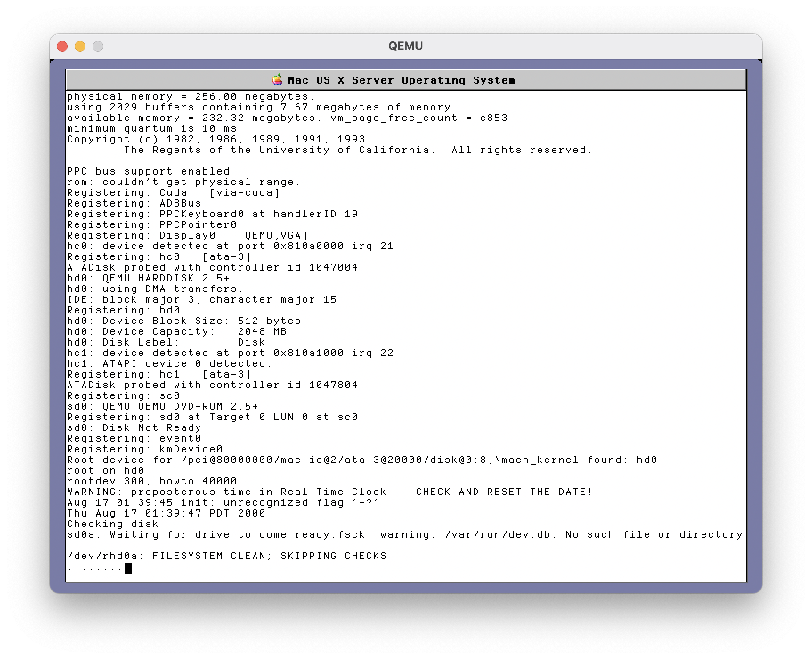The image size is (812, 659).
Task: Click the 'Root device for /pci@80000000' line
Action: click(x=362, y=460)
